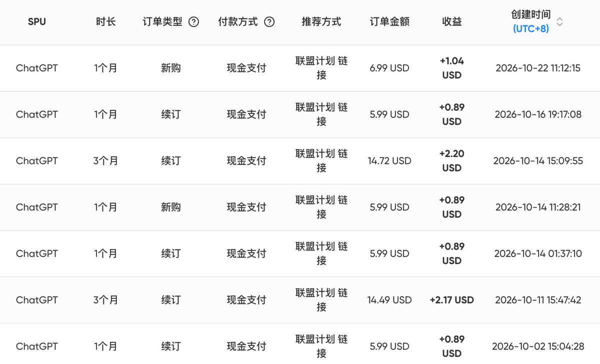
Task: Click the 订单金额 column header
Action: pos(389,22)
